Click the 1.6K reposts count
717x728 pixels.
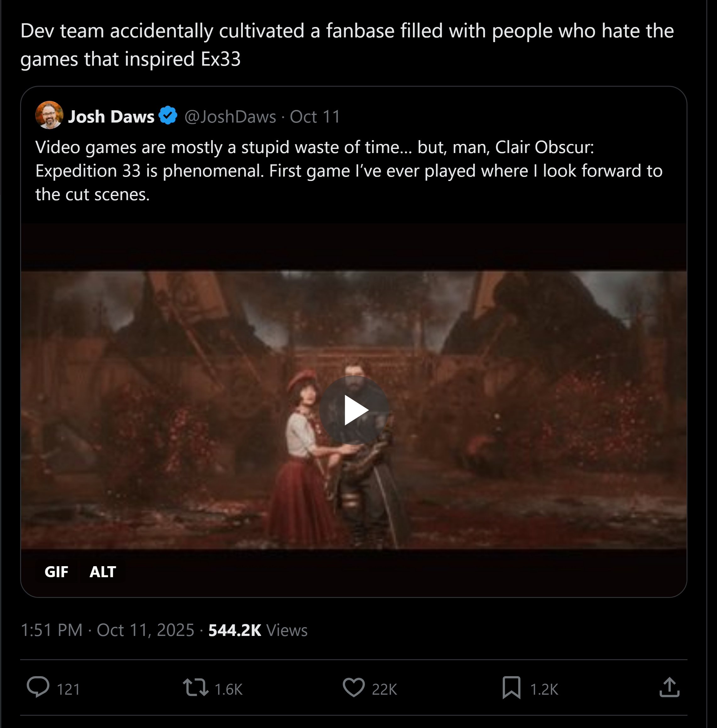coord(228,689)
